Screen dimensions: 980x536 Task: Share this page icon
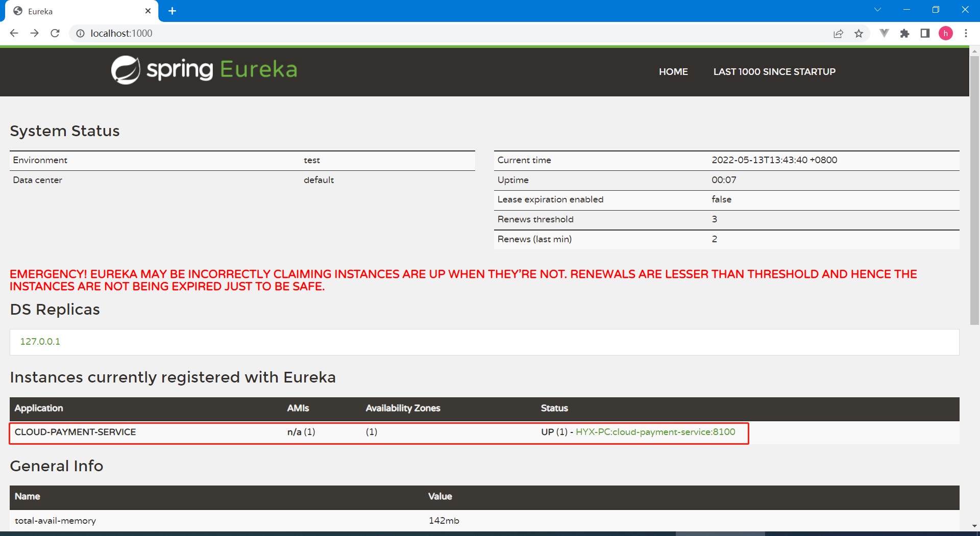click(x=838, y=33)
